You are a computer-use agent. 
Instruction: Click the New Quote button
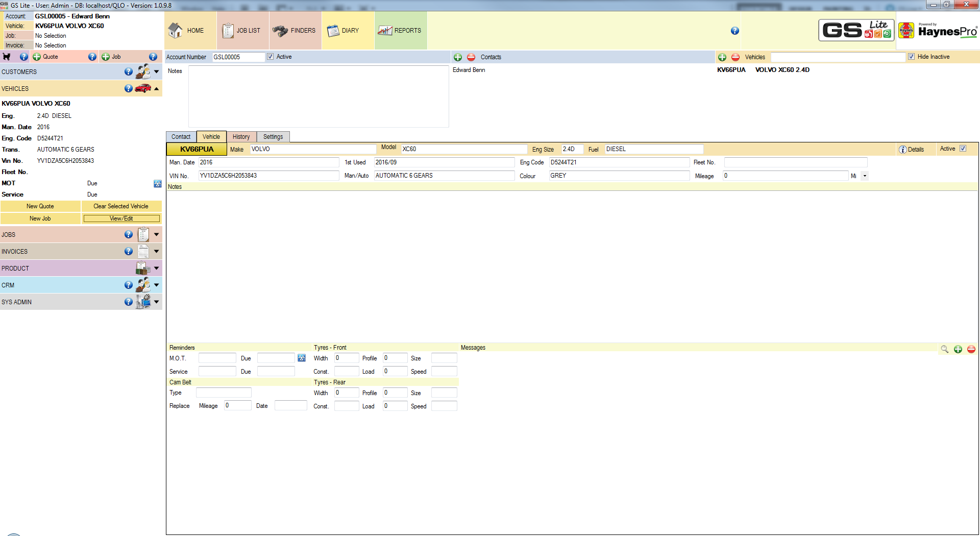40,206
